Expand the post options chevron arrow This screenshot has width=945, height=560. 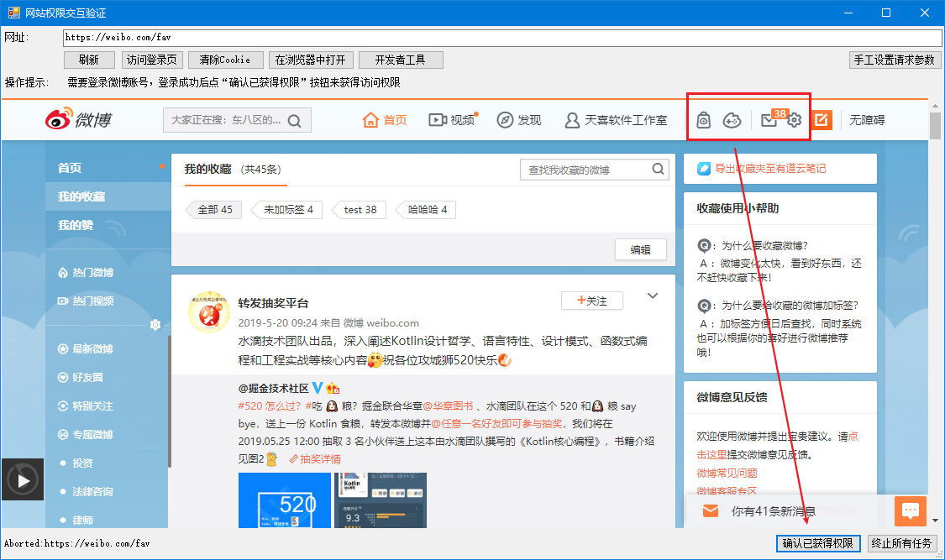click(x=653, y=296)
